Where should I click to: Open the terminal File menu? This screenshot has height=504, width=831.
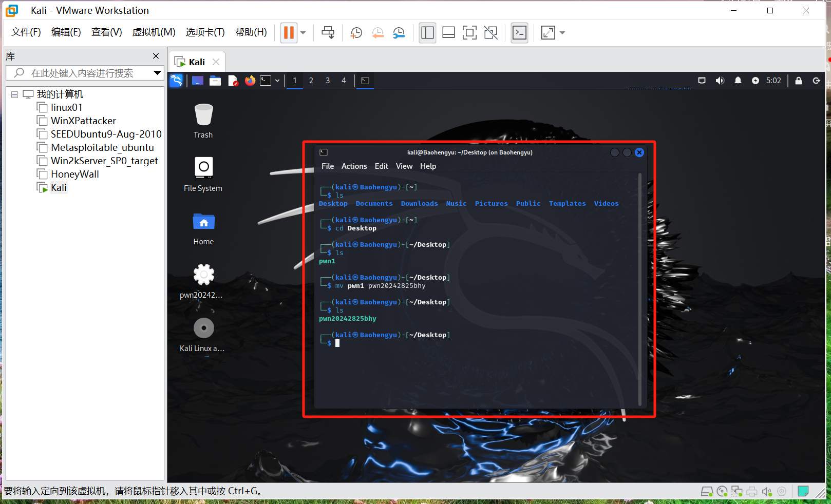(328, 166)
